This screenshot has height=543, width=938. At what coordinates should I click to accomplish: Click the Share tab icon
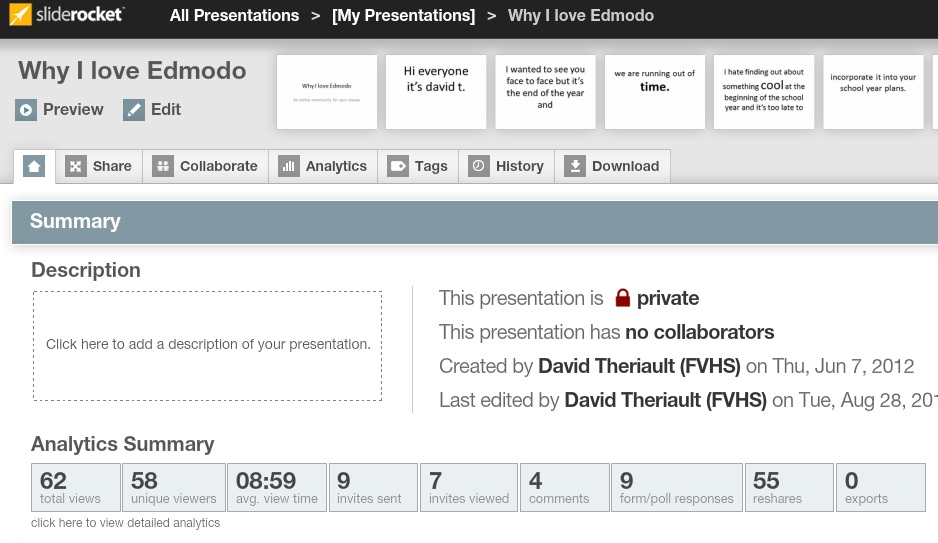pos(76,167)
